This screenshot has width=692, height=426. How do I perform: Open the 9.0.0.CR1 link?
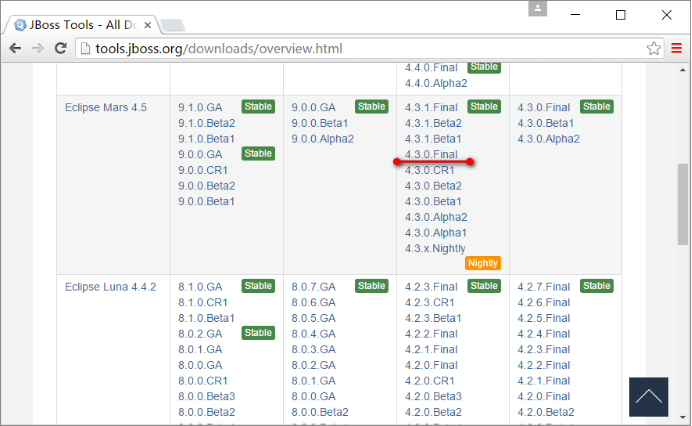(x=203, y=170)
